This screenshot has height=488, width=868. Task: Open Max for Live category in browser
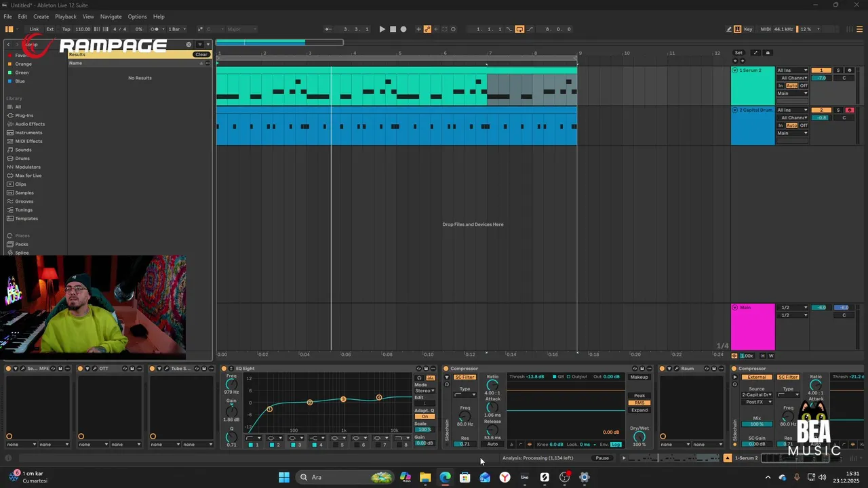[x=28, y=176]
